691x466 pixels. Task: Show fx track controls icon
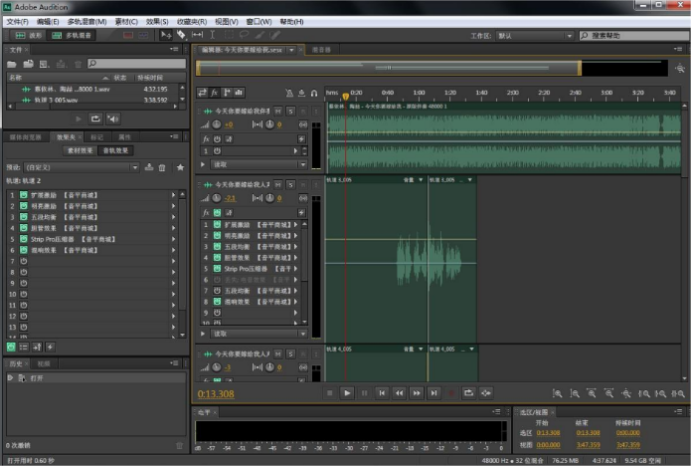(214, 93)
